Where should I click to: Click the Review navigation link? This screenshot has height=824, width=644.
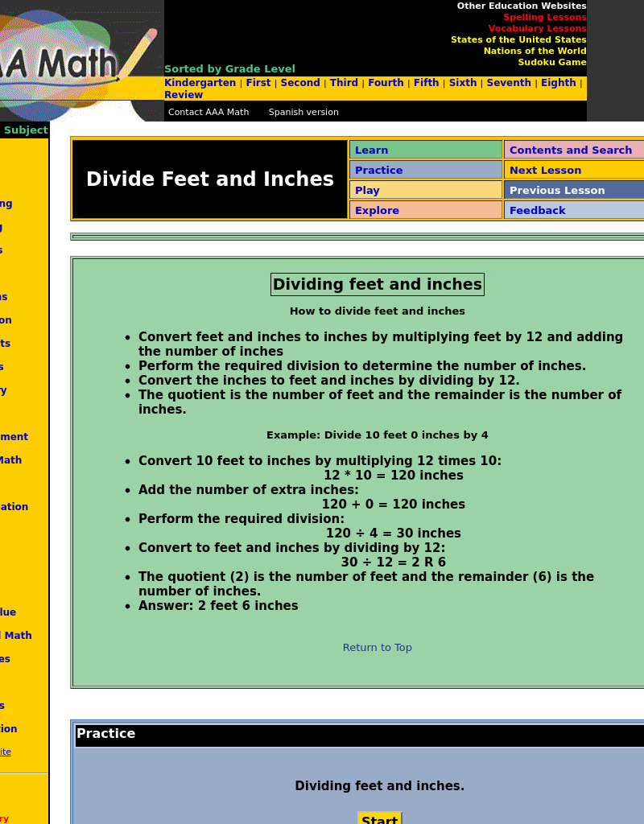pos(183,94)
